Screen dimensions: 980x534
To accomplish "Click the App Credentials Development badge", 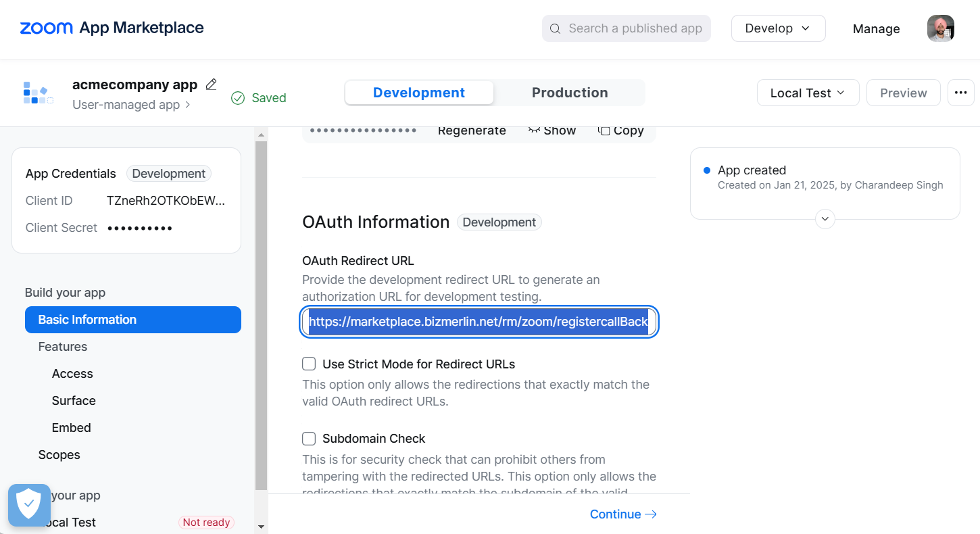I will pyautogui.click(x=169, y=174).
